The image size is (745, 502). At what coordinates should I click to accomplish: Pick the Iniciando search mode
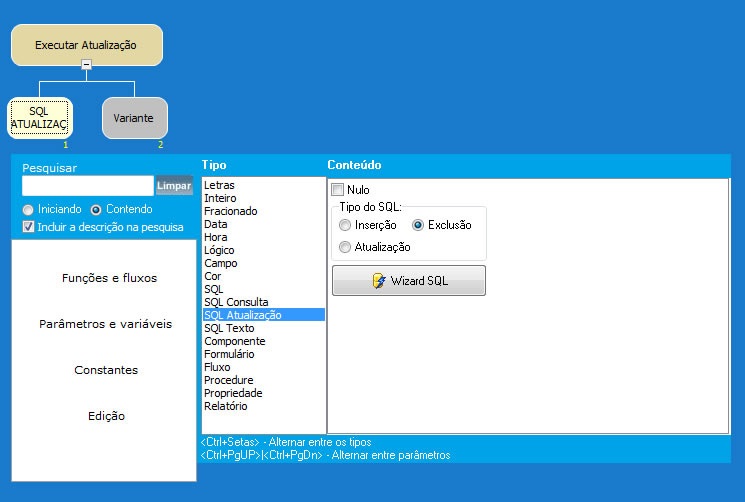[x=28, y=210]
